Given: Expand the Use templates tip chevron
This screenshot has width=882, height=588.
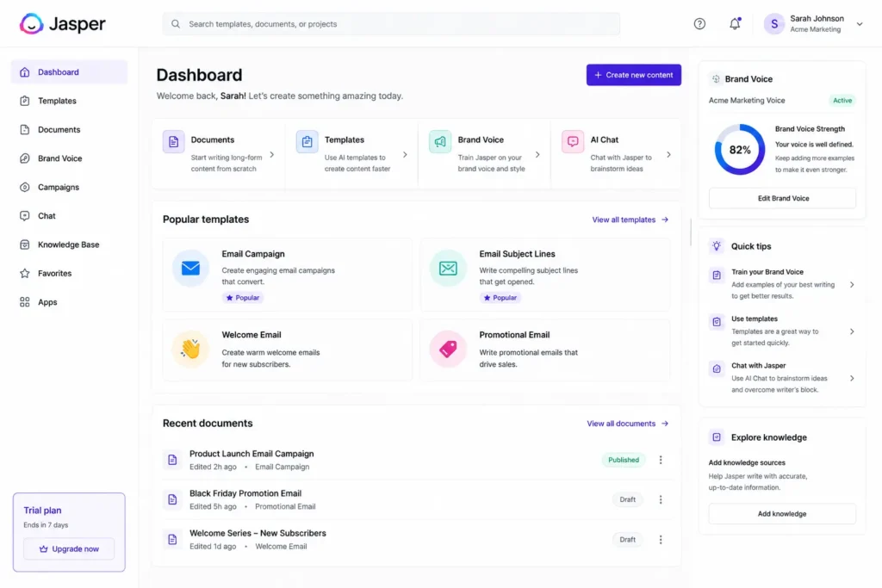Looking at the screenshot, I should pos(852,331).
